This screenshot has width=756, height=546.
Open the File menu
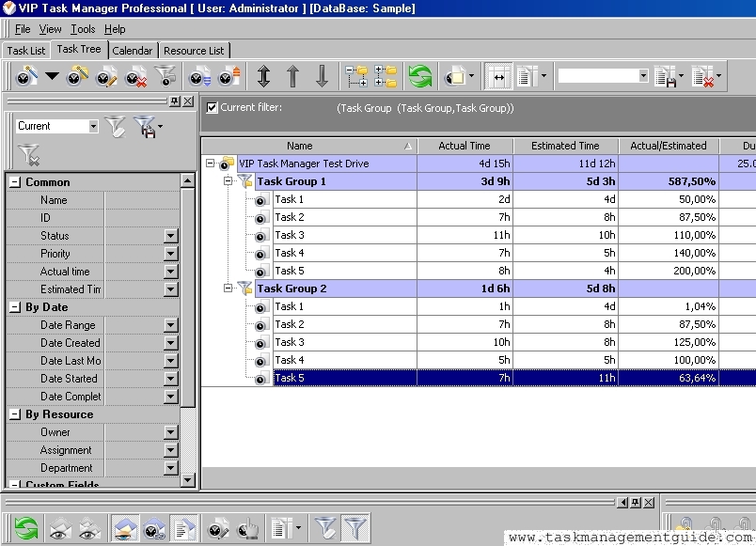tap(23, 29)
